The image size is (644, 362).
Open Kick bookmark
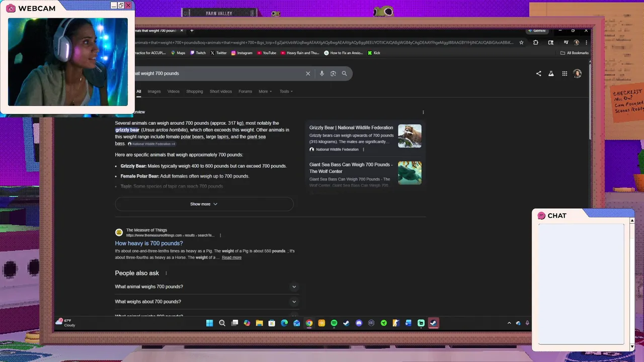coord(374,53)
